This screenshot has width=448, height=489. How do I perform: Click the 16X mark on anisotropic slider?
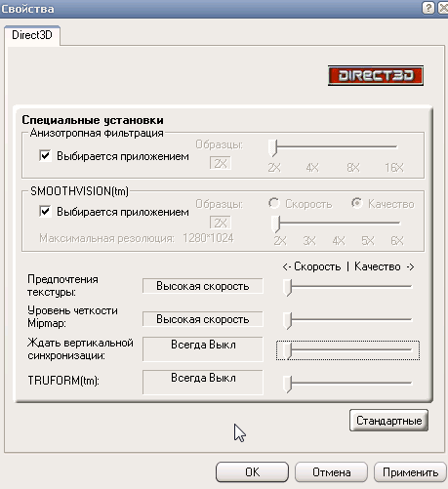coord(394,168)
